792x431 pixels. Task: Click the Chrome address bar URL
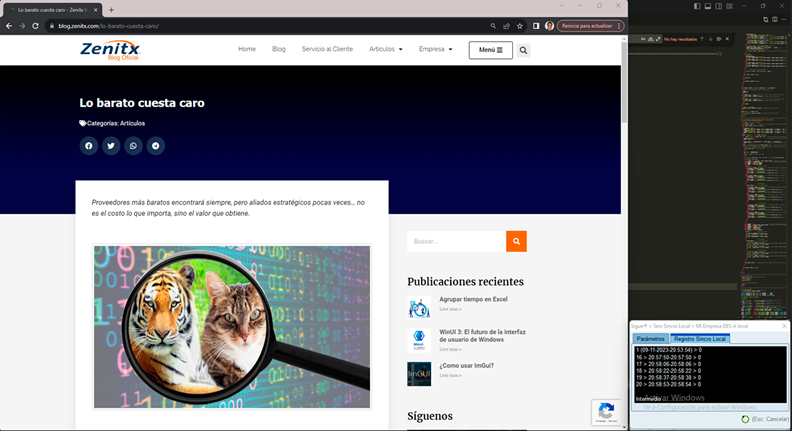pos(109,26)
